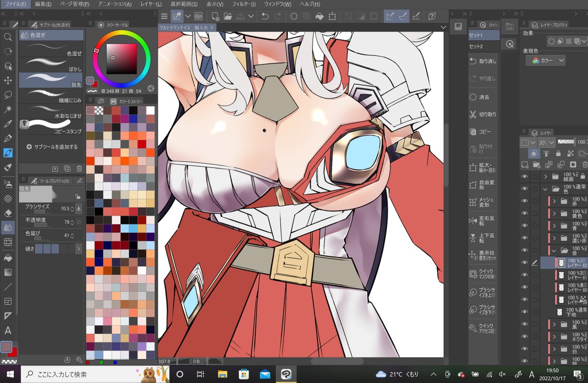Select the Zoom magnifier tool
The image size is (588, 383).
[8, 37]
